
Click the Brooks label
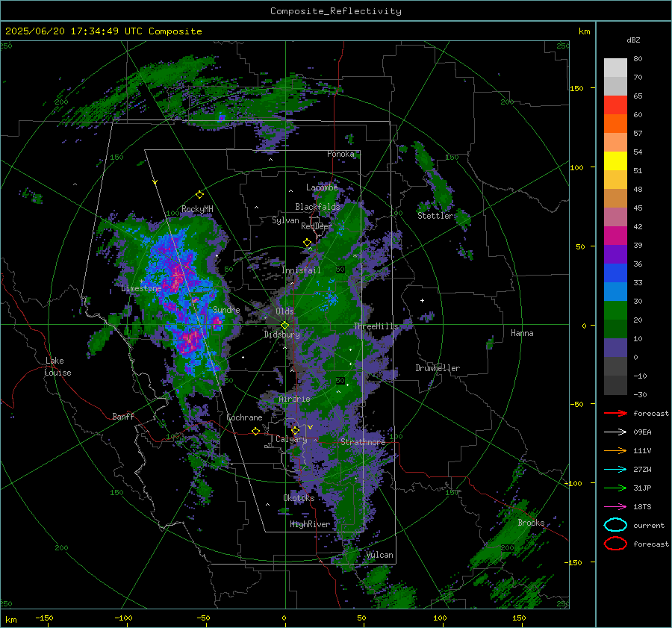531,523
